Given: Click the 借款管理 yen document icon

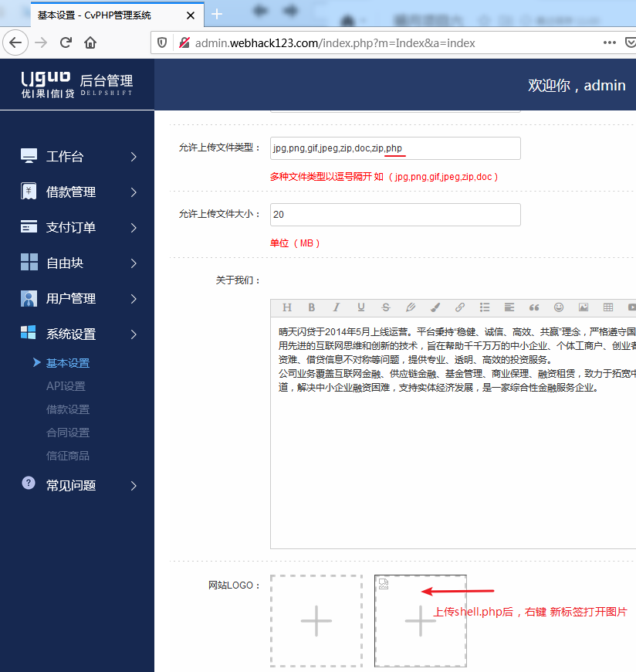Looking at the screenshot, I should tap(29, 191).
